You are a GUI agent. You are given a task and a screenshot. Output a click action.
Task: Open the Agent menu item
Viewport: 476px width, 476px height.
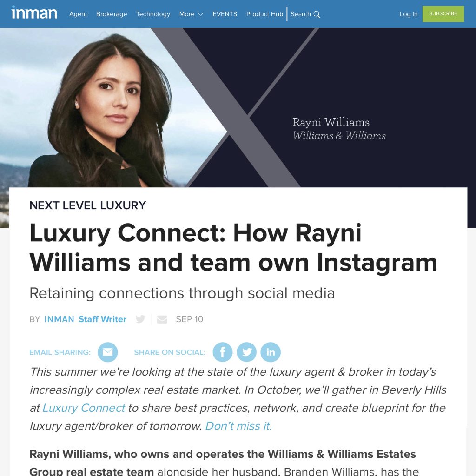pyautogui.click(x=78, y=14)
